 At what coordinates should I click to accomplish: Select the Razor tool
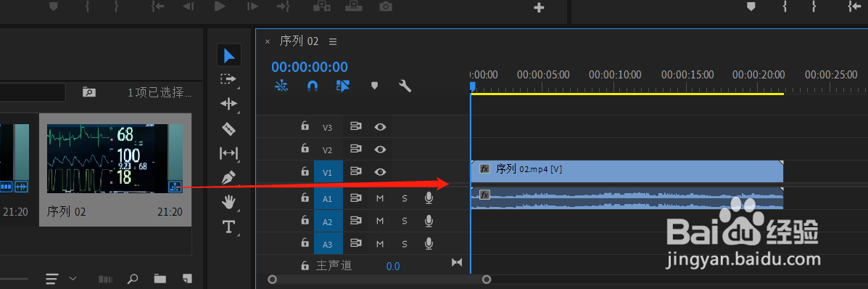[x=228, y=129]
